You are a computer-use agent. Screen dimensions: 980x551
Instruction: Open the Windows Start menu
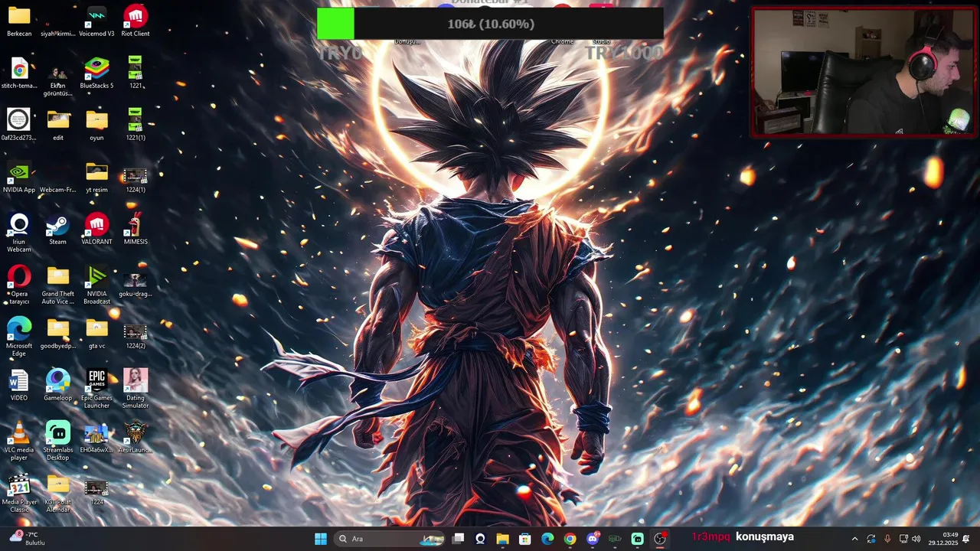[x=321, y=539]
